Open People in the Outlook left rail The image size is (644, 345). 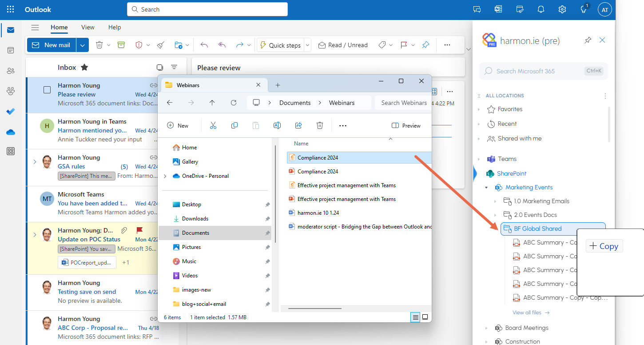coord(11,71)
